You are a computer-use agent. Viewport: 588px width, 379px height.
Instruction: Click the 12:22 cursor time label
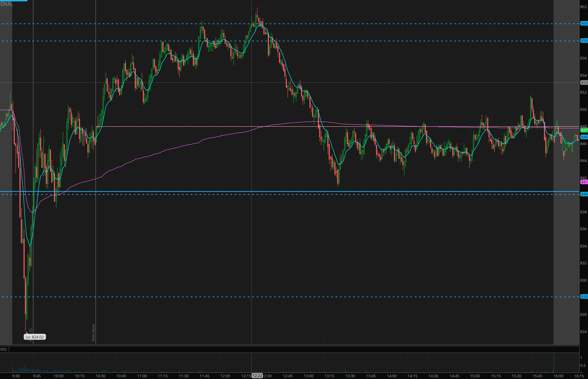coord(257,376)
